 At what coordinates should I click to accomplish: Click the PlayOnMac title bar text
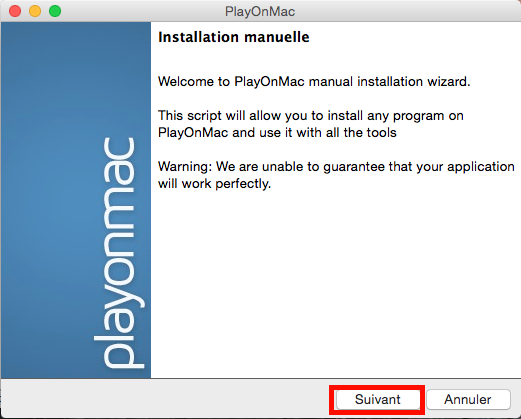click(x=260, y=12)
